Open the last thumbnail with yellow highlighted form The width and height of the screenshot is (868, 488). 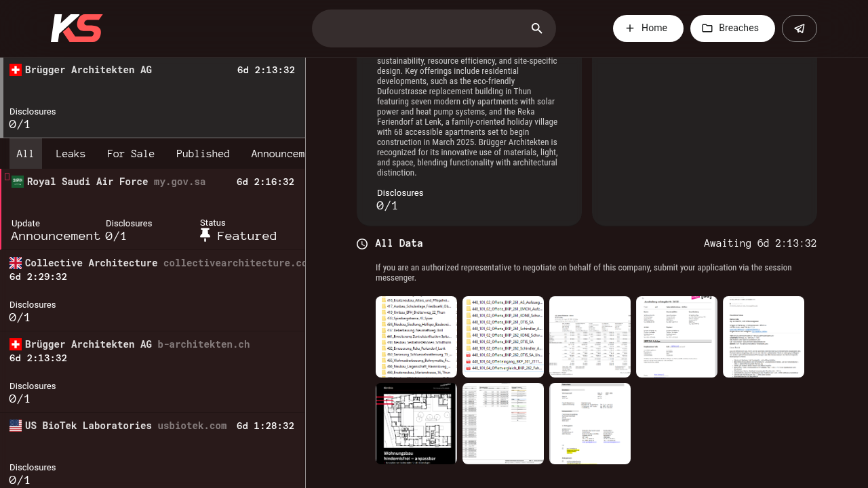pyautogui.click(x=590, y=424)
